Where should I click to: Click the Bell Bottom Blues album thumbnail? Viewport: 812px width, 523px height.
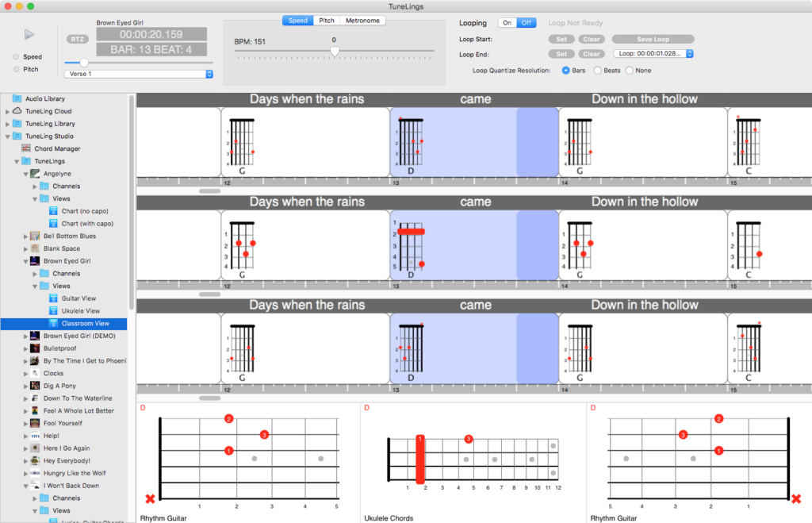pos(35,237)
